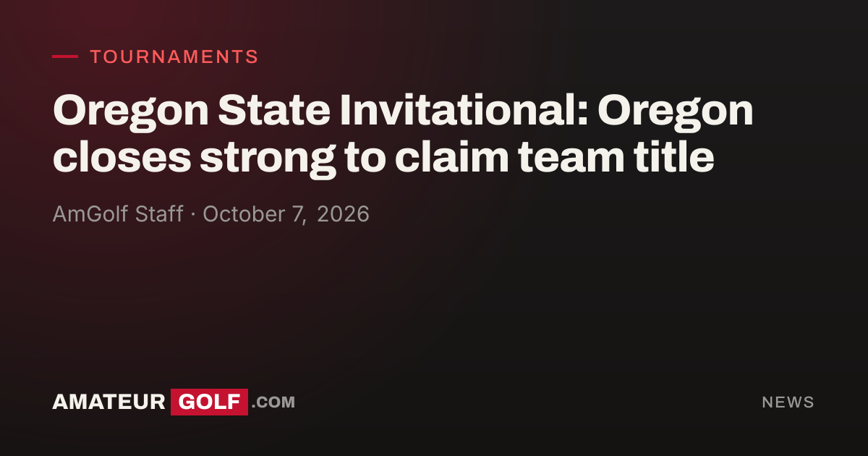This screenshot has width=868, height=456.
Task: Click the AMATEUR wordmark in the logo
Action: point(109,402)
